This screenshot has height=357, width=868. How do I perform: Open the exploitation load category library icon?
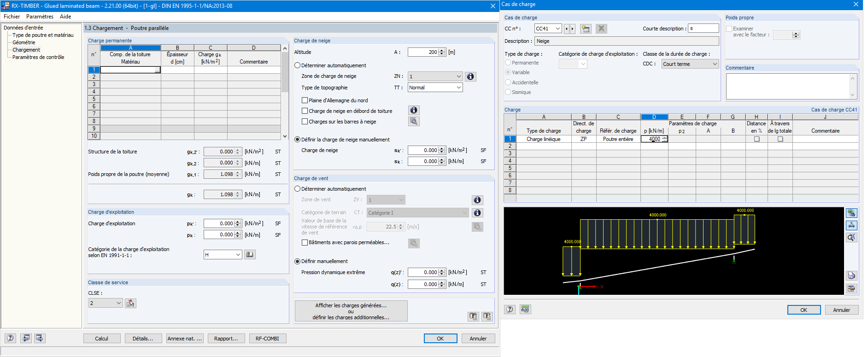click(x=250, y=255)
